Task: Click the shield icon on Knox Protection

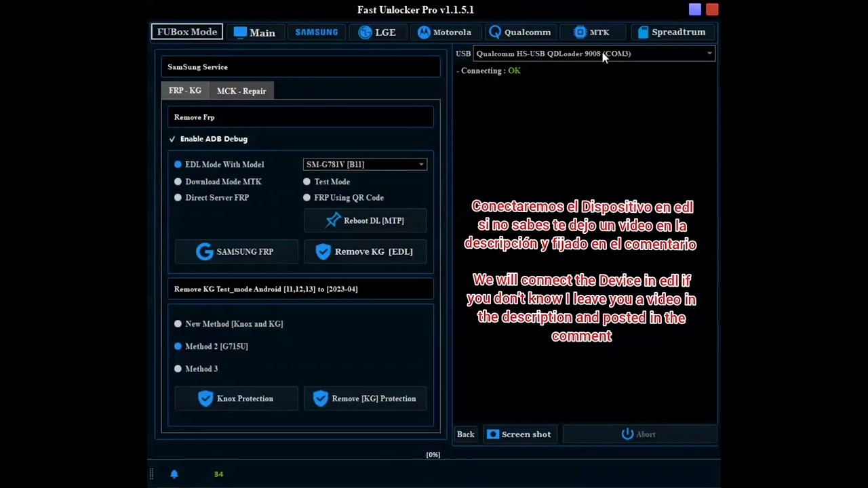Action: point(205,399)
